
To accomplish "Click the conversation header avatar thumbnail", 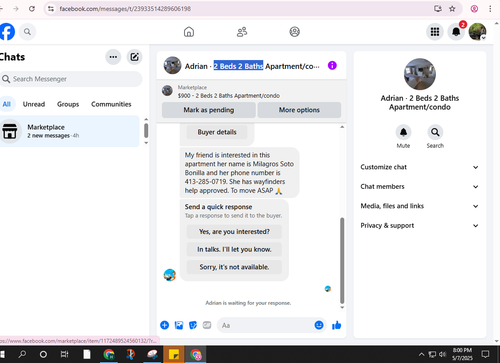I will click(x=172, y=65).
